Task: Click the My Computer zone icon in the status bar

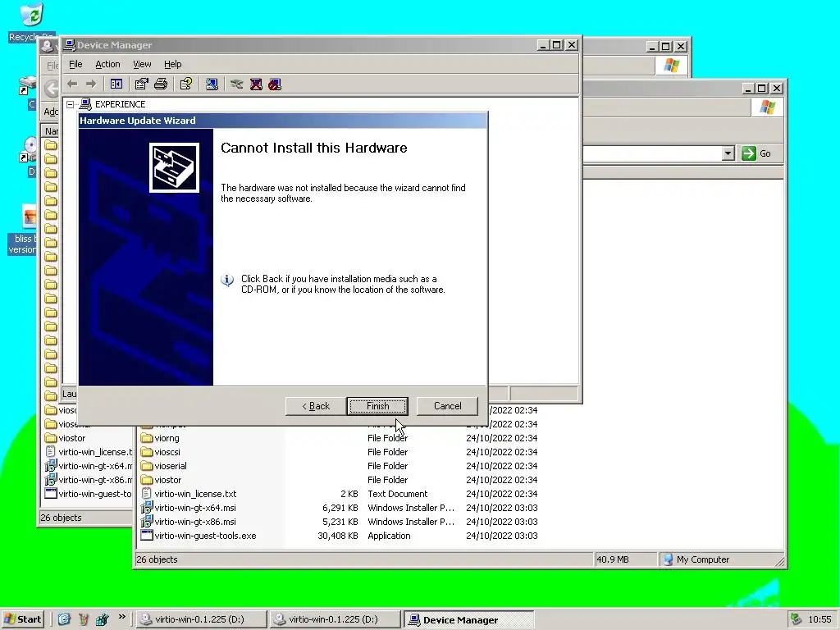Action: (668, 559)
